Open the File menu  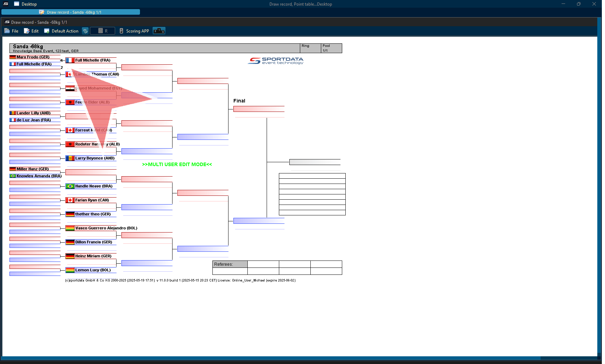click(12, 31)
